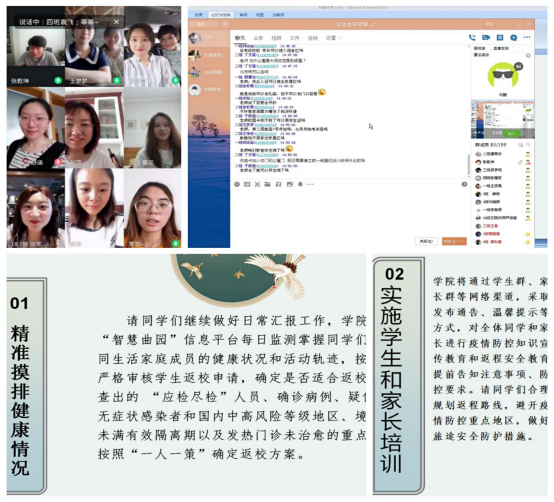Image resolution: width=554 pixels, height=502 pixels.
Task: Click the shared screen preview thumbnail
Action: [502, 119]
